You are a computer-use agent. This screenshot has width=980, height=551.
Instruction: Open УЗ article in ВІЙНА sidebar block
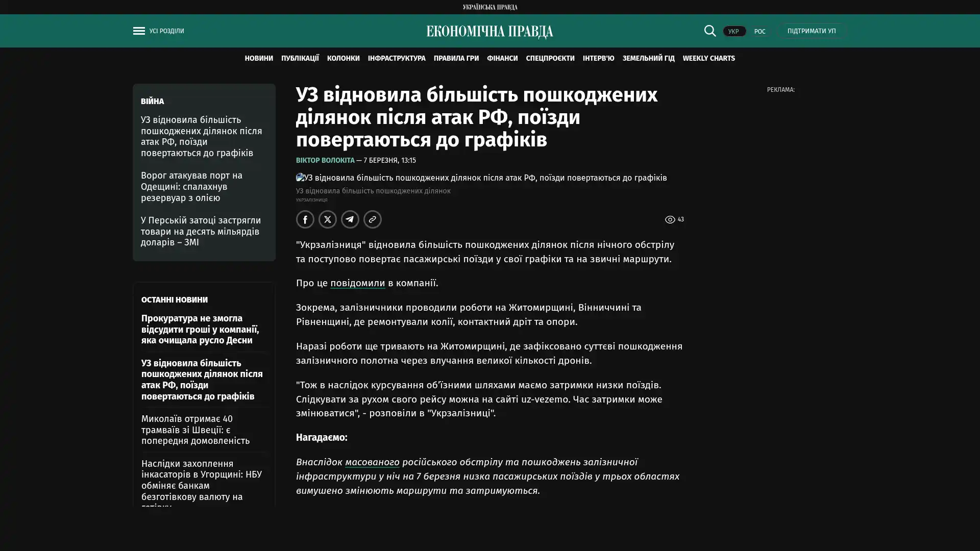pos(202,136)
